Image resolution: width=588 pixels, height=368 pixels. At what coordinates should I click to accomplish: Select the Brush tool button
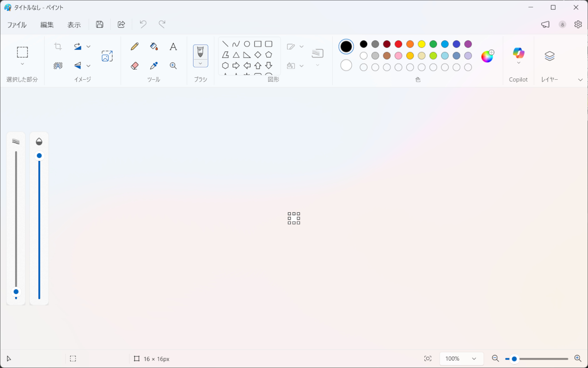tap(200, 51)
